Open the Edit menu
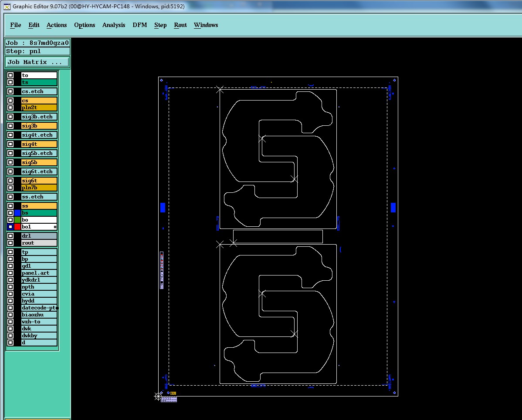This screenshot has height=420, width=522. (34, 25)
